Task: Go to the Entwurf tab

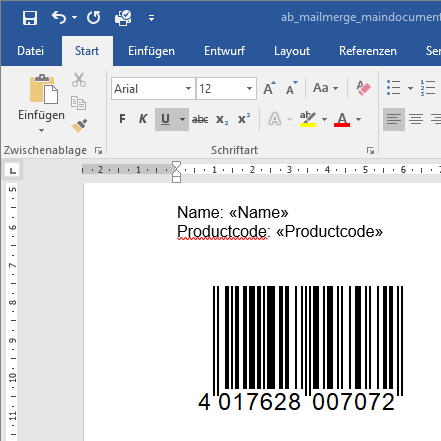Action: pyautogui.click(x=225, y=51)
